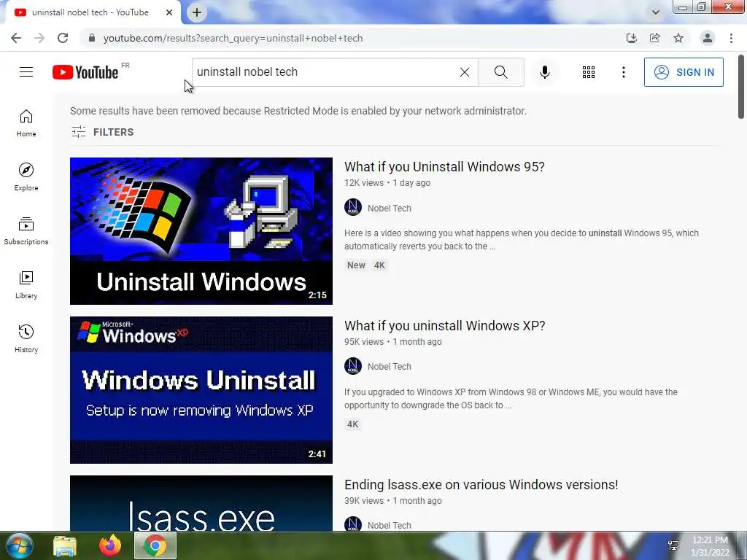Open YouTube settings three-dot menu
The image size is (747, 560).
[623, 72]
